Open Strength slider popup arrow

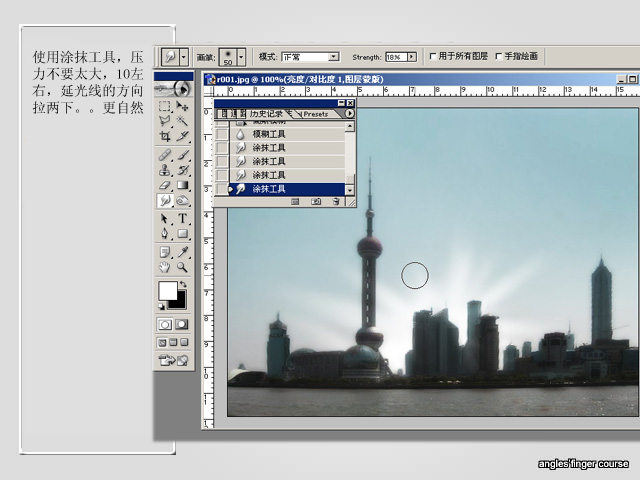(412, 57)
